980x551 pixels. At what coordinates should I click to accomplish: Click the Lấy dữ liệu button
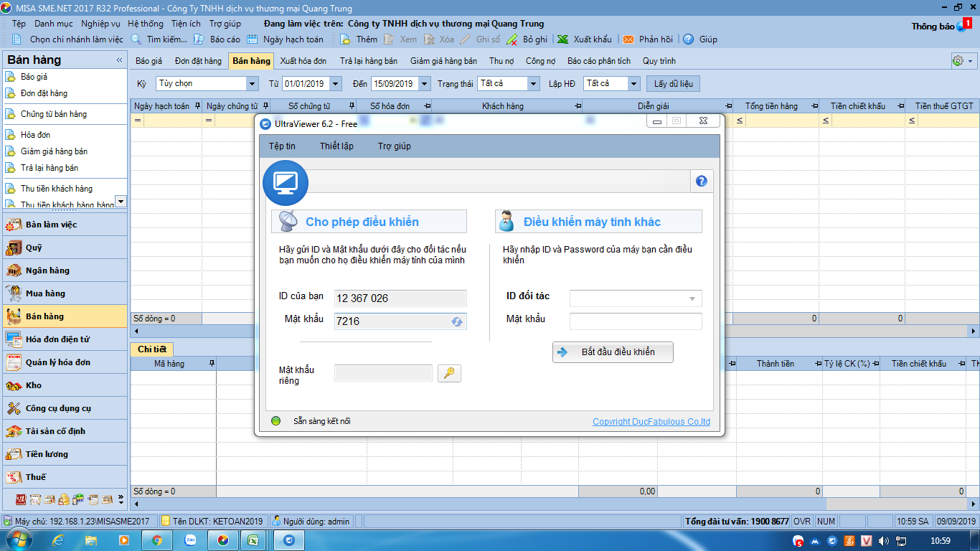[673, 84]
